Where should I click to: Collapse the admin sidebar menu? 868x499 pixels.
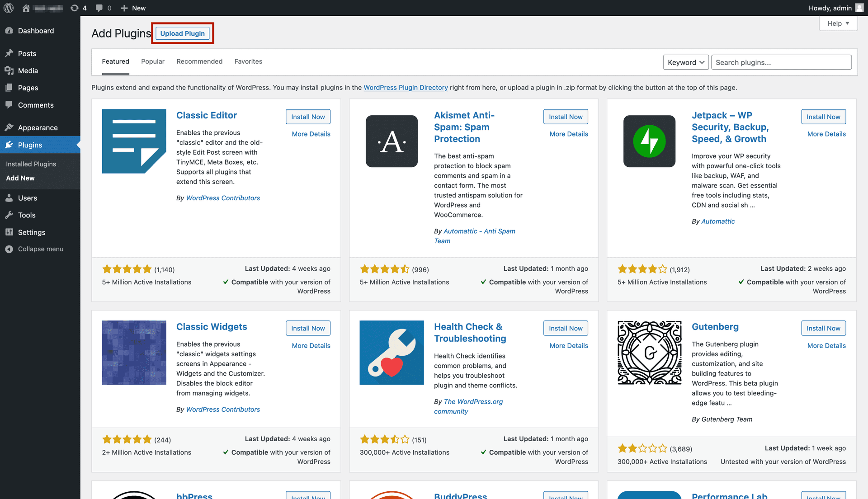click(41, 249)
